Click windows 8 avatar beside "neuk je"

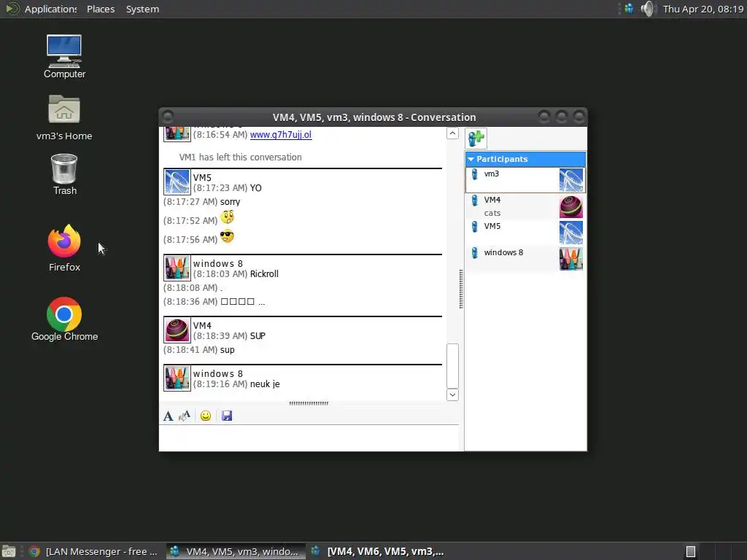point(177,378)
